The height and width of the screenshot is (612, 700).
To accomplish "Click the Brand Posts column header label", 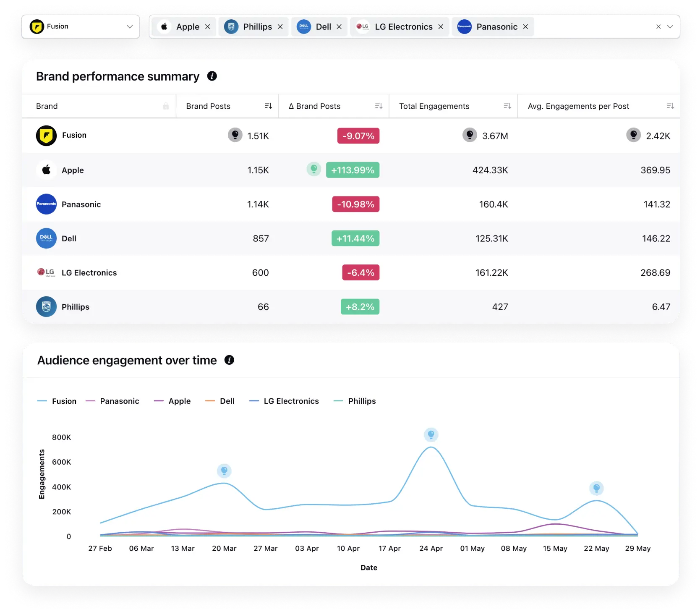I will tap(208, 106).
